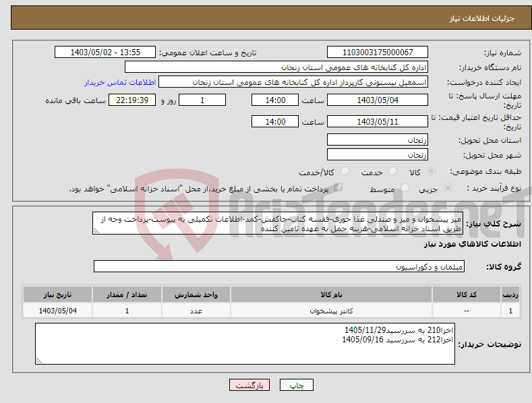The width and height of the screenshot is (532, 403).
Task: Click the row number cell 1
Action: pos(510,311)
